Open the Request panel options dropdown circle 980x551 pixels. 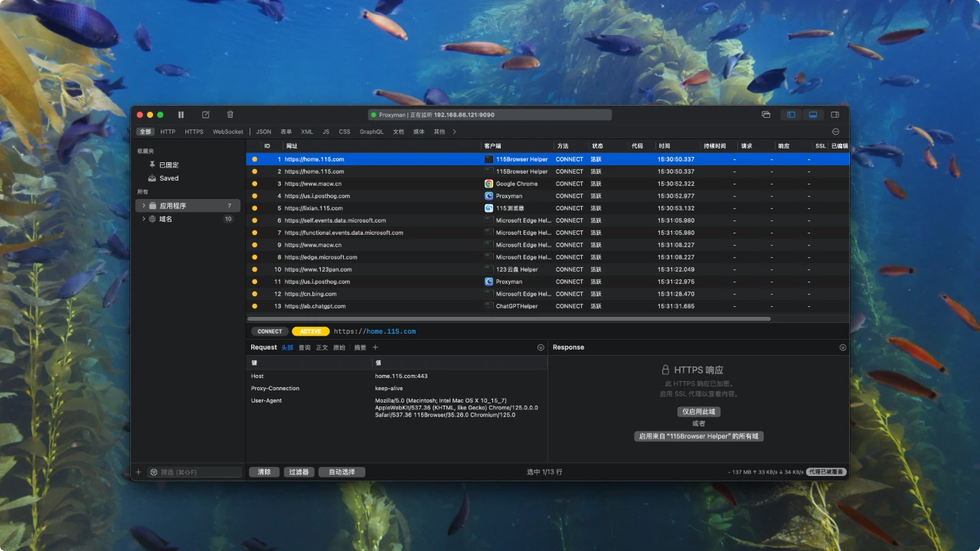(541, 347)
